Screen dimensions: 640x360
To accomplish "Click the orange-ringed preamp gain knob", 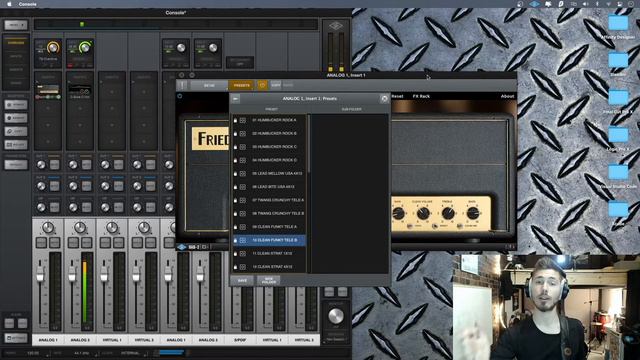I will tap(53, 48).
